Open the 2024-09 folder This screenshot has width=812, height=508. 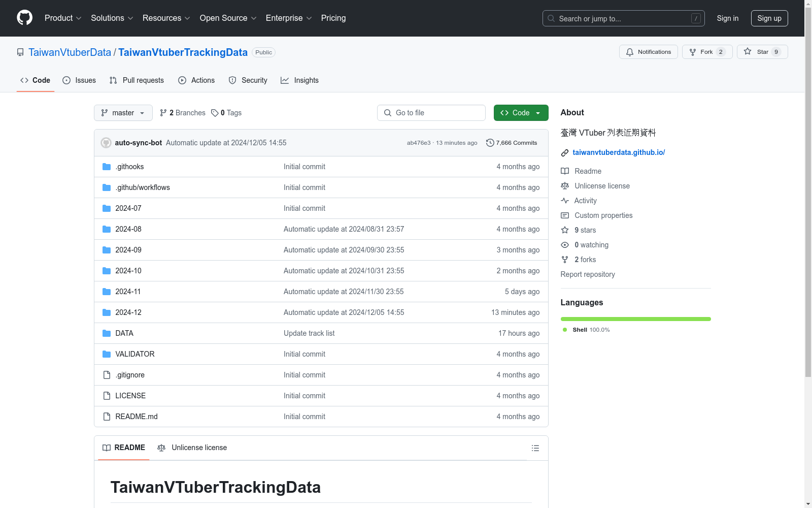click(x=128, y=250)
